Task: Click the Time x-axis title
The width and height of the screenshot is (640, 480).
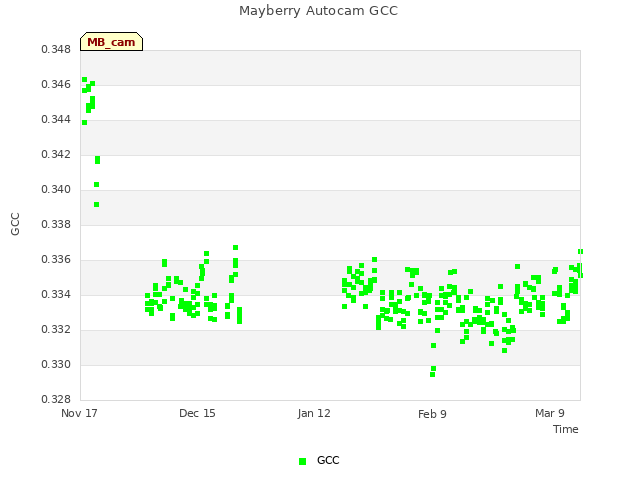Action: [566, 429]
